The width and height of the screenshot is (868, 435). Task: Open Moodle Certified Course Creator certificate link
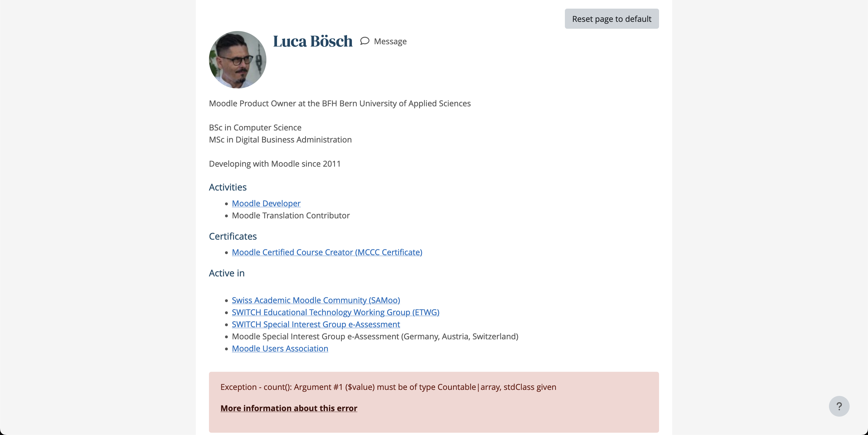[x=327, y=252]
